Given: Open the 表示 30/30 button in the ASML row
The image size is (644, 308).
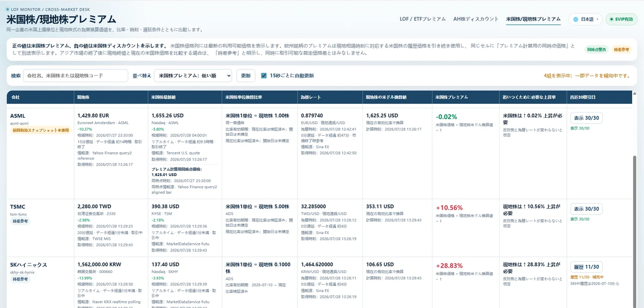Looking at the screenshot, I should click(x=586, y=118).
